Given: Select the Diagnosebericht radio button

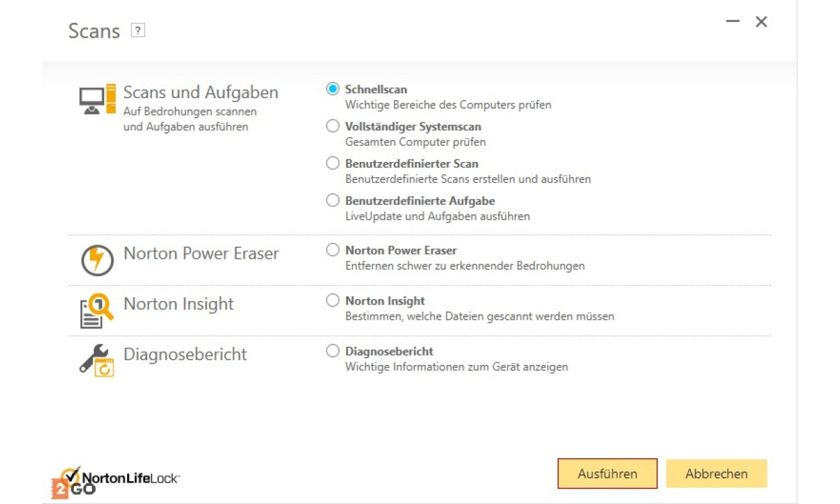Looking at the screenshot, I should 333,351.
